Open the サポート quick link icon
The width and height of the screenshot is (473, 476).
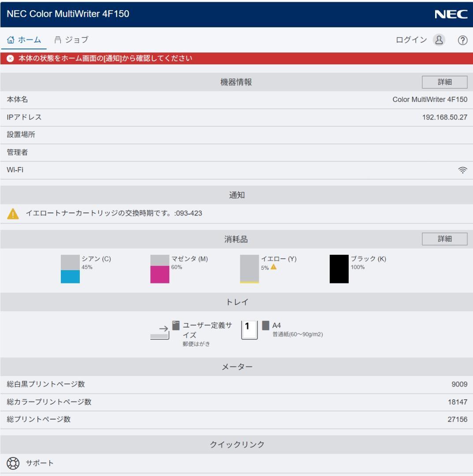point(14,463)
